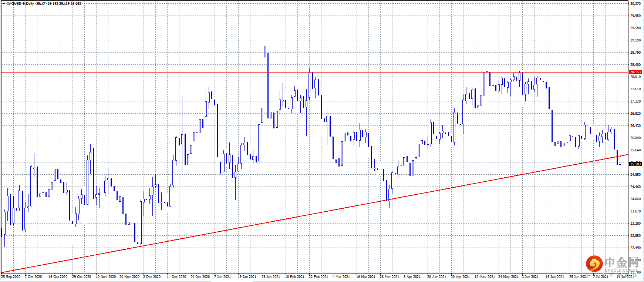
Task: Click the 12 May 2021 date label
Action: click(485, 276)
